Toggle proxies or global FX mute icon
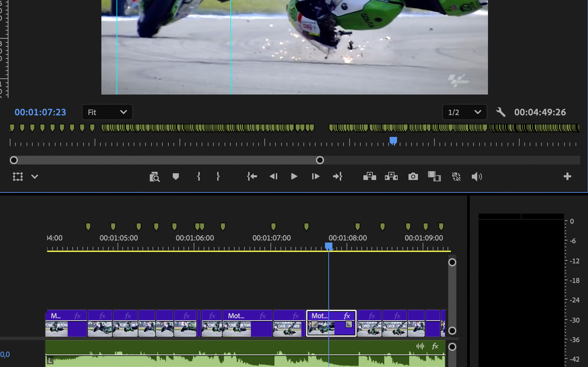 pyautogui.click(x=456, y=177)
